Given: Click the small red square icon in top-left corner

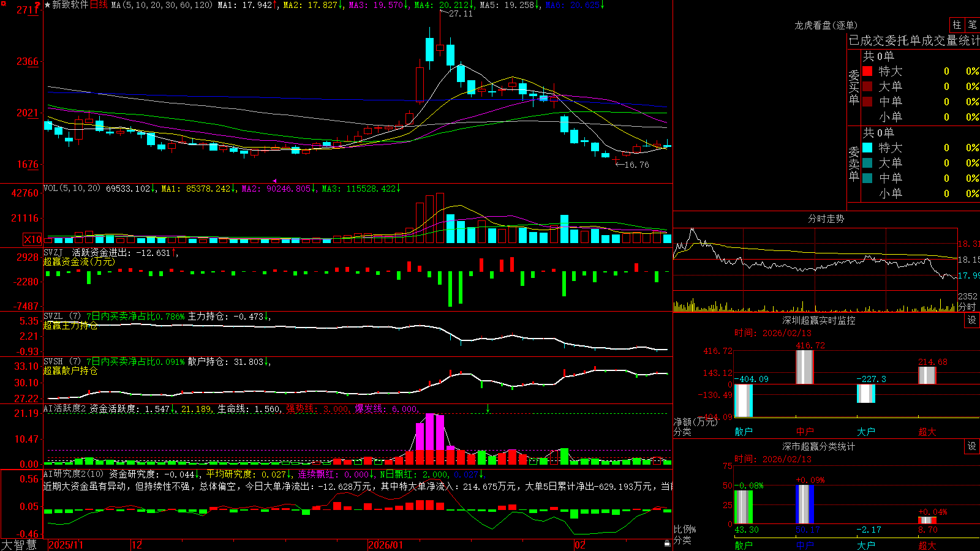Looking at the screenshot, I should click(2, 2).
